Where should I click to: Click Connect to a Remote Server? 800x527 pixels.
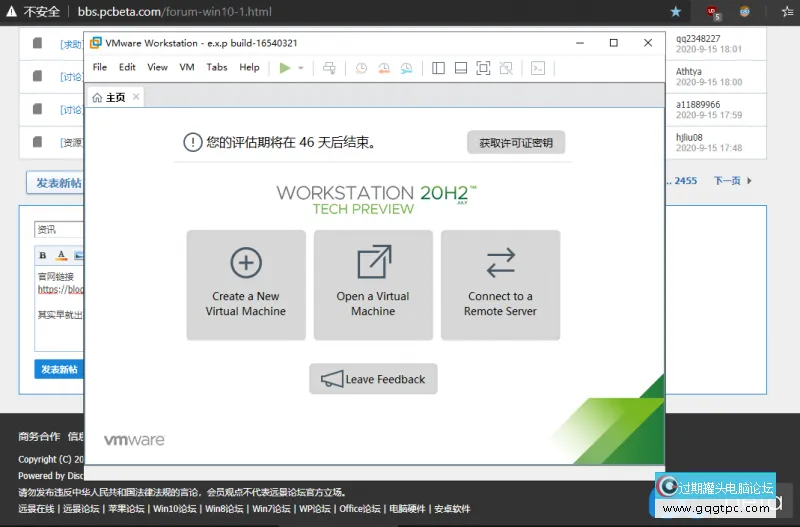tap(500, 285)
